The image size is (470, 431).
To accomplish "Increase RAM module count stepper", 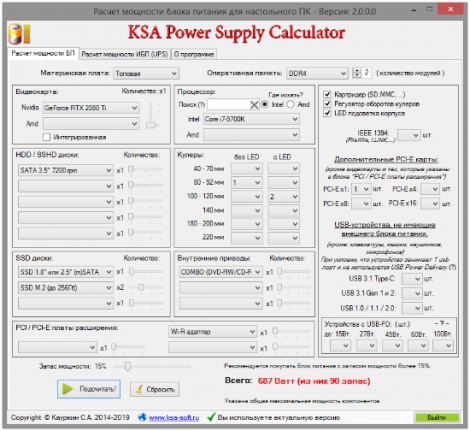I will [357, 70].
